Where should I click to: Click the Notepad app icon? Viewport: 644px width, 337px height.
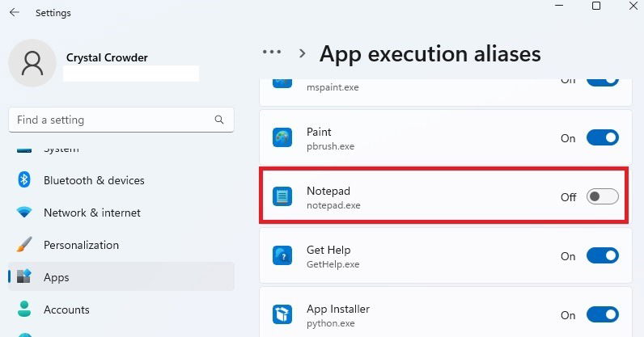pyautogui.click(x=282, y=196)
